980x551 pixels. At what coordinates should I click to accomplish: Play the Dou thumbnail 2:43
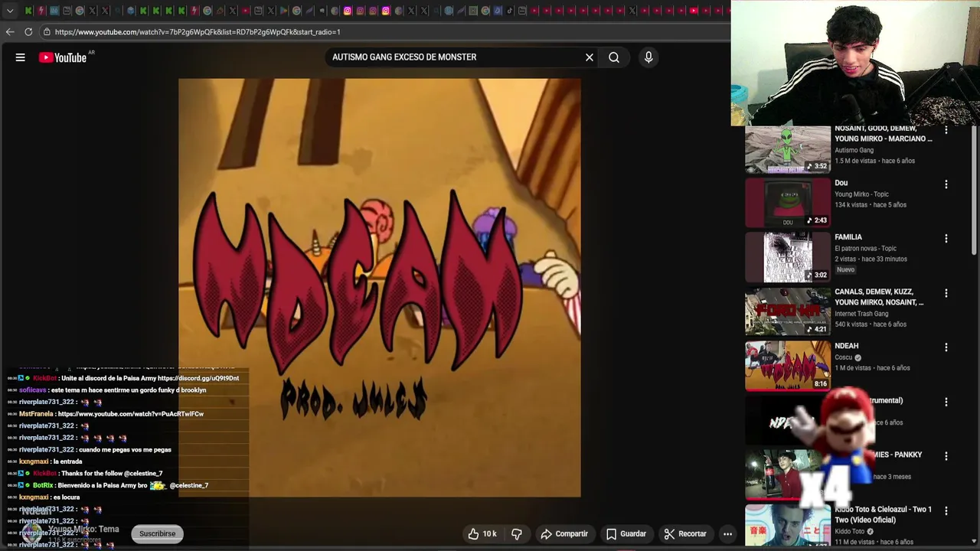tap(788, 203)
